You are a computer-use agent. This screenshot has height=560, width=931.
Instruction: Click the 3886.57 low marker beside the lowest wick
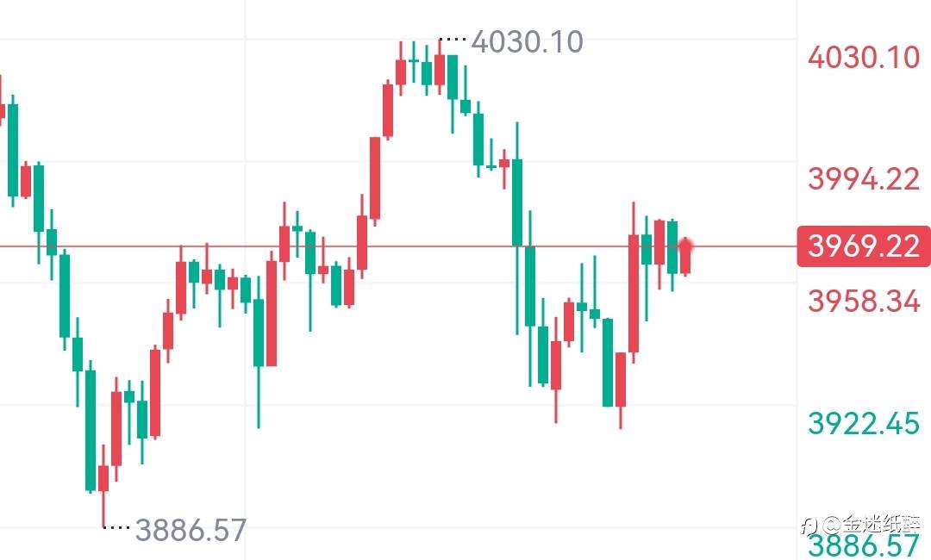point(191,530)
